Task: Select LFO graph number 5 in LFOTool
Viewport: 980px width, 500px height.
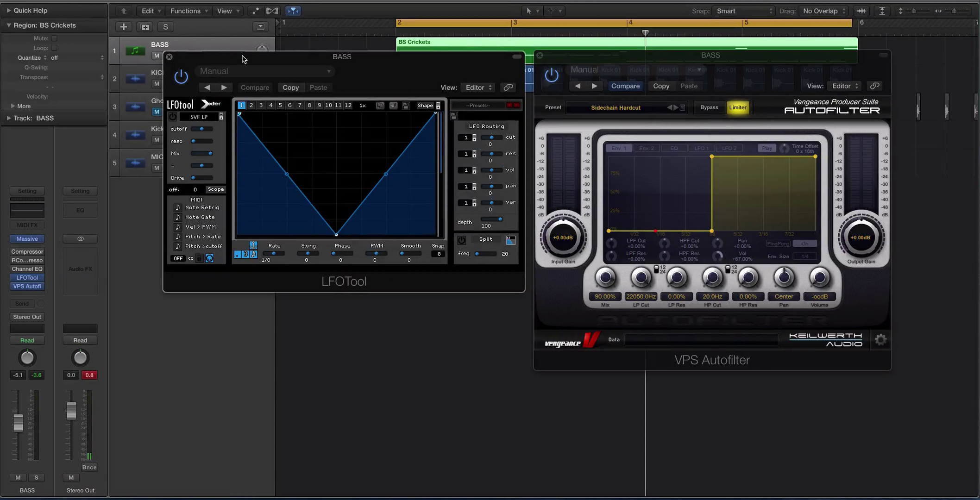Action: coord(280,106)
